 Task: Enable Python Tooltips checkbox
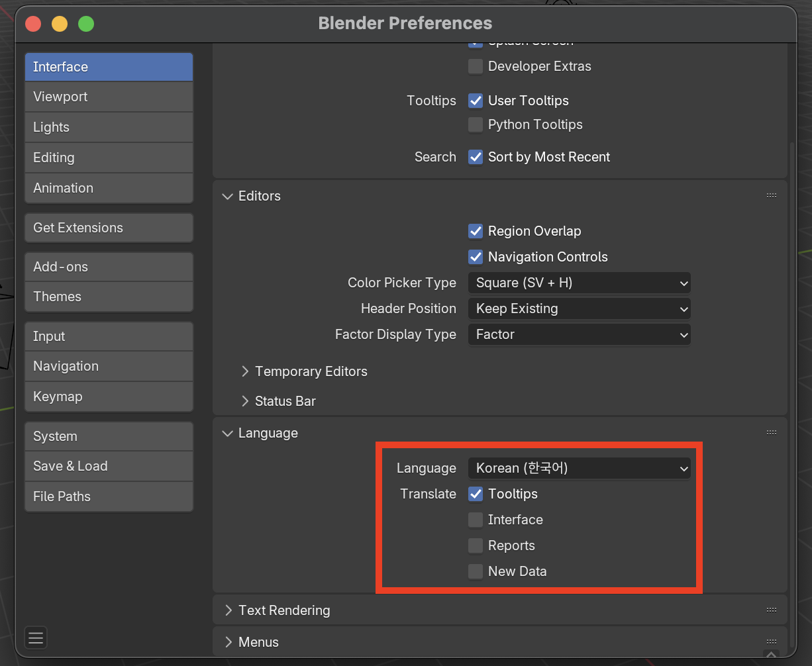tap(476, 124)
